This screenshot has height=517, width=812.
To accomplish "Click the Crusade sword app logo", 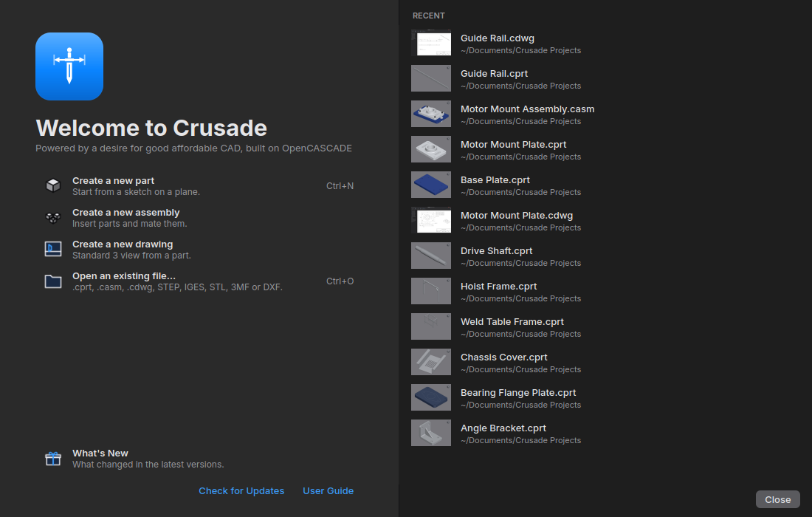I will pyautogui.click(x=69, y=66).
